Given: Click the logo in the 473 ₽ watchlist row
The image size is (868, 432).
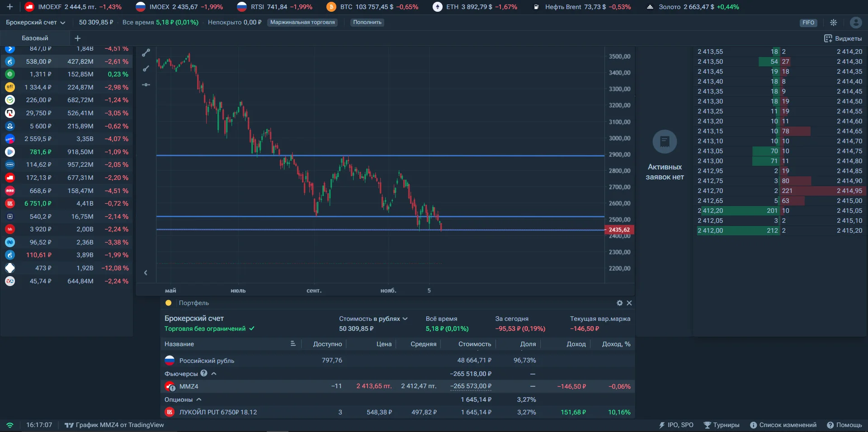Looking at the screenshot, I should coord(10,268).
